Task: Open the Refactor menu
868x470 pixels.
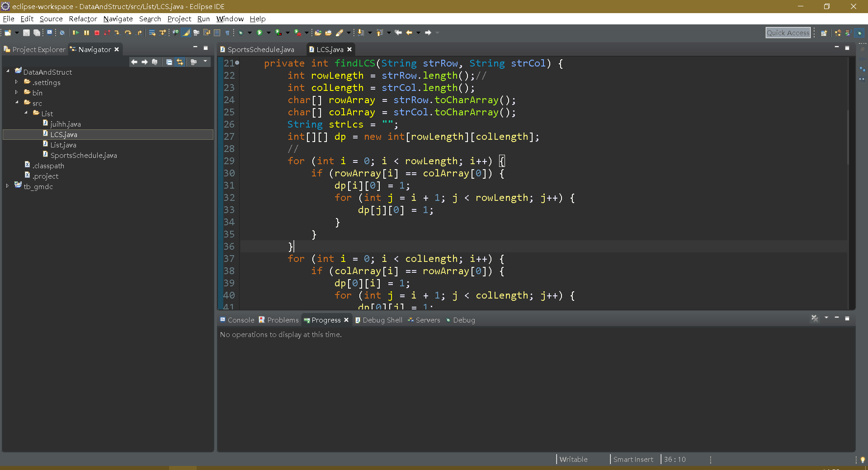Action: 83,19
